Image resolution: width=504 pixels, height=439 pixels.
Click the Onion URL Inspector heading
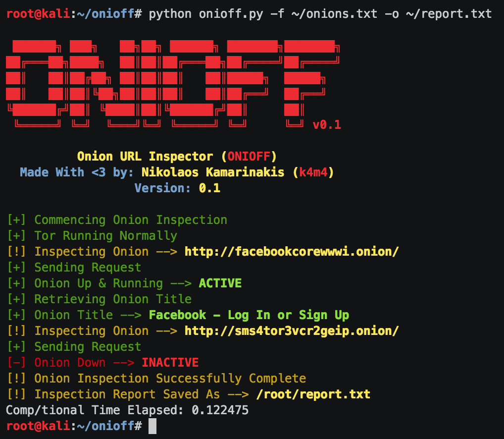(145, 157)
